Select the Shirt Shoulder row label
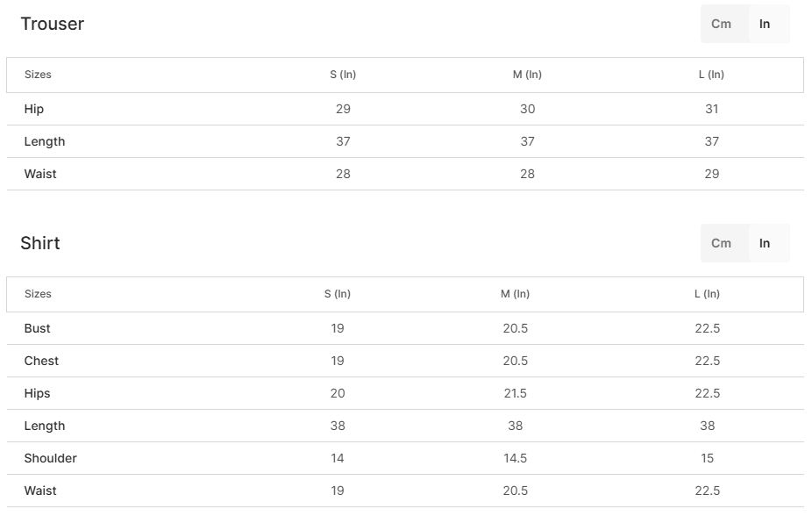The height and width of the screenshot is (516, 812). [x=51, y=458]
